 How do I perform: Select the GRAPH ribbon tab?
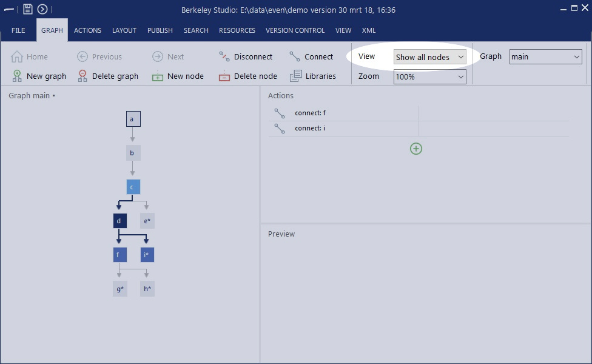coord(52,30)
